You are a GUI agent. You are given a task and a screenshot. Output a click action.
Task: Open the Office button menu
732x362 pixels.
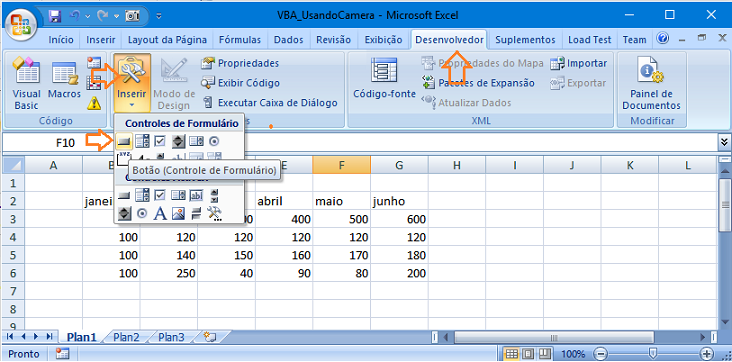coord(21,24)
